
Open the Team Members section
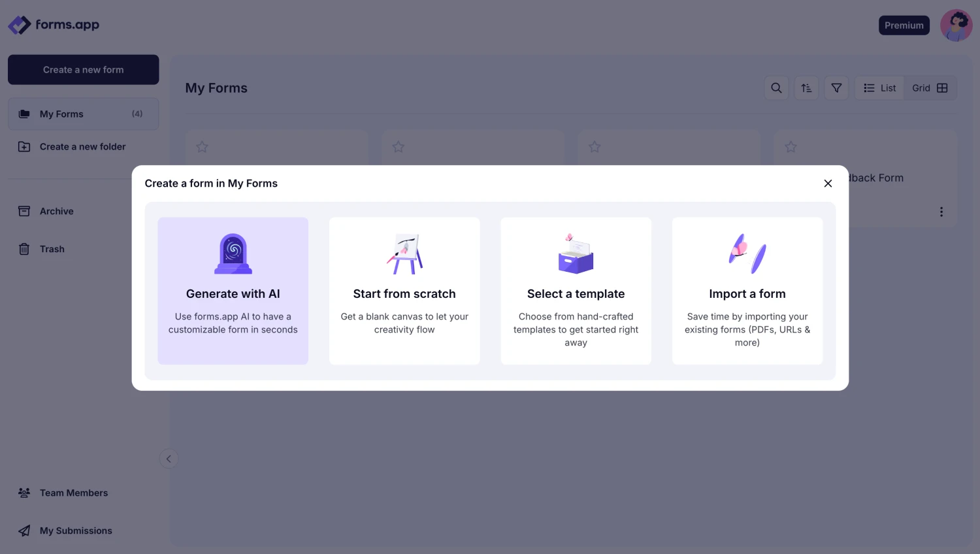(x=73, y=493)
